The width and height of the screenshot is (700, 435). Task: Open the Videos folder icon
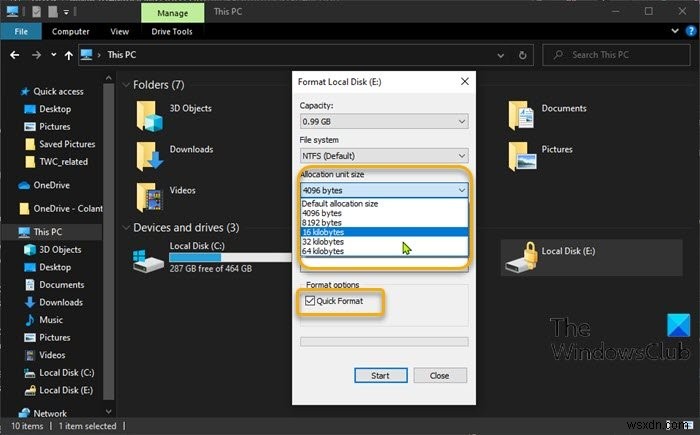(x=149, y=197)
